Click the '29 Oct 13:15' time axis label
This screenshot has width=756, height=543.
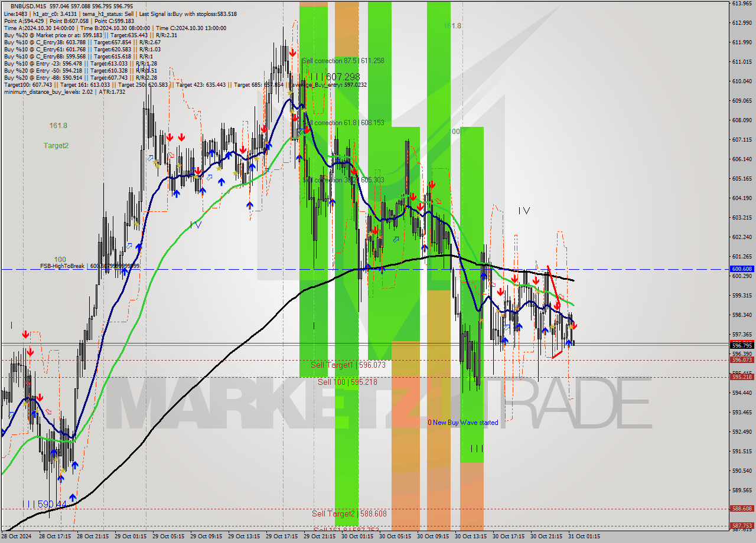243,537
